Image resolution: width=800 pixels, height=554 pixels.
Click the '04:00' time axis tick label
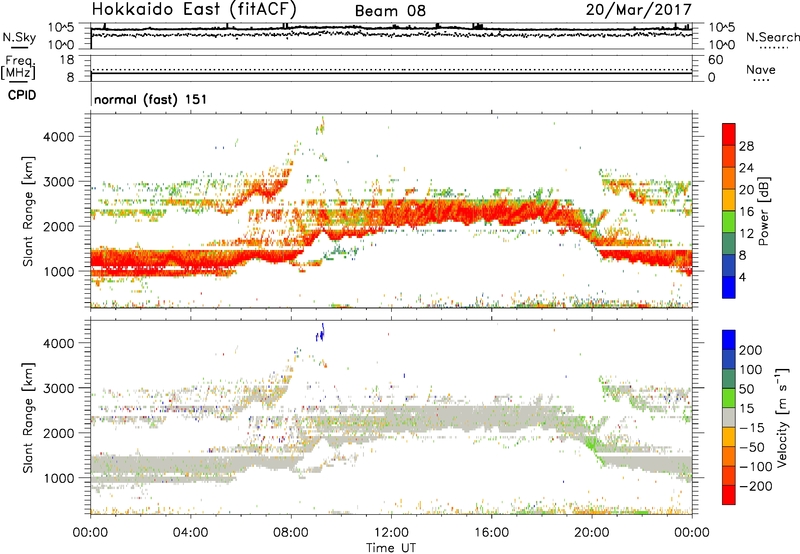(191, 532)
